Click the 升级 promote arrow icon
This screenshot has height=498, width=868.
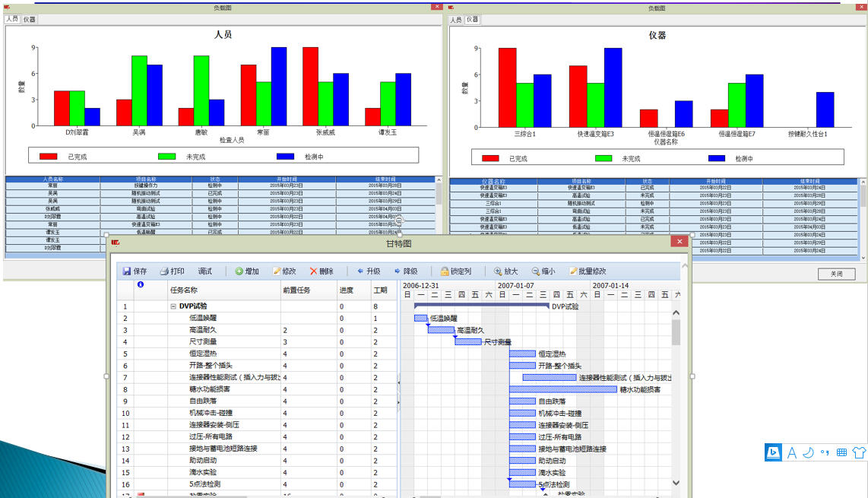[x=360, y=271]
